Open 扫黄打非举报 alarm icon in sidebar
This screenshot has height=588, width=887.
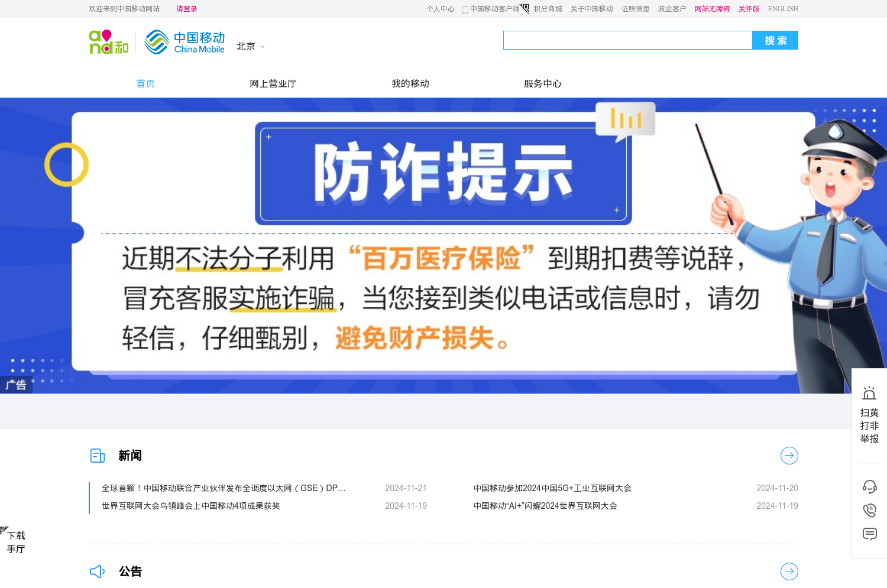(x=869, y=393)
